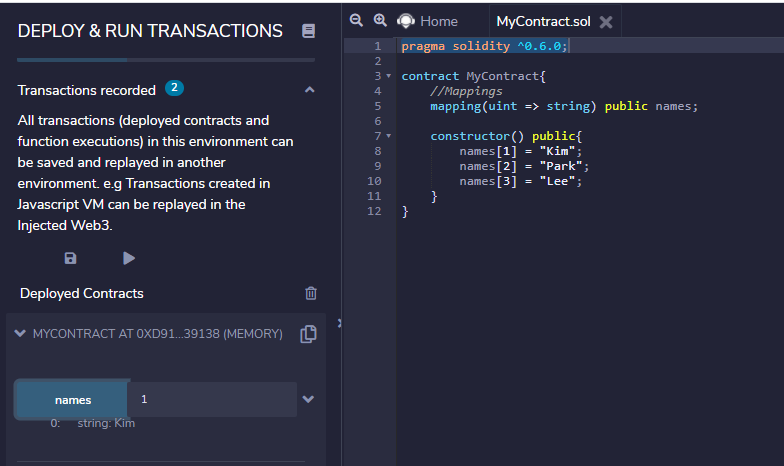
Task: Click the pragma solidity line of code
Action: (484, 46)
